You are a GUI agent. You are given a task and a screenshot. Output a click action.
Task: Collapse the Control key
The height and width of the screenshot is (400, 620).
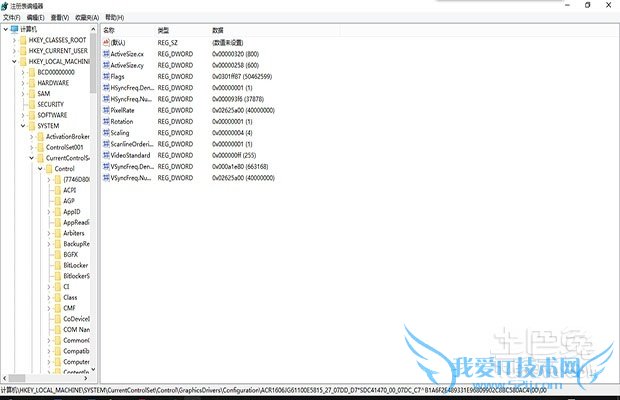[40, 168]
